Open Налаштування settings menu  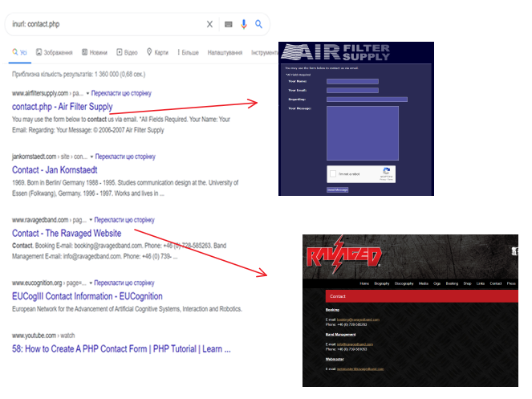tap(225, 52)
